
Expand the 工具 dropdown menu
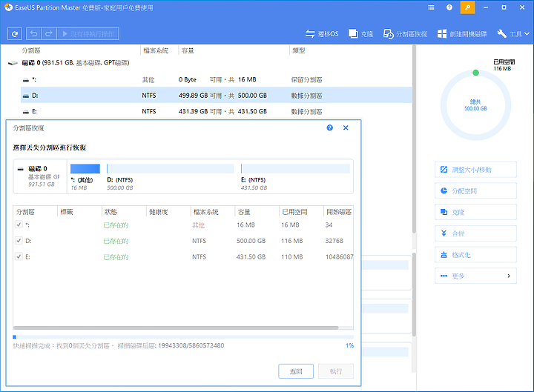(513, 33)
